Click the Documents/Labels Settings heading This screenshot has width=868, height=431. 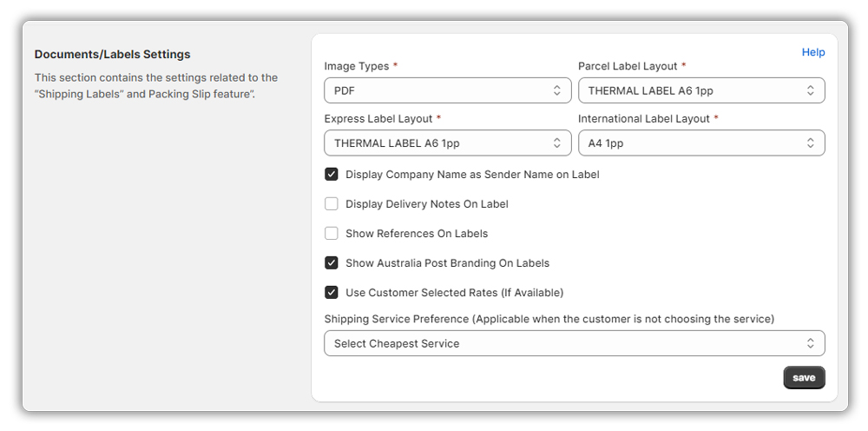112,54
